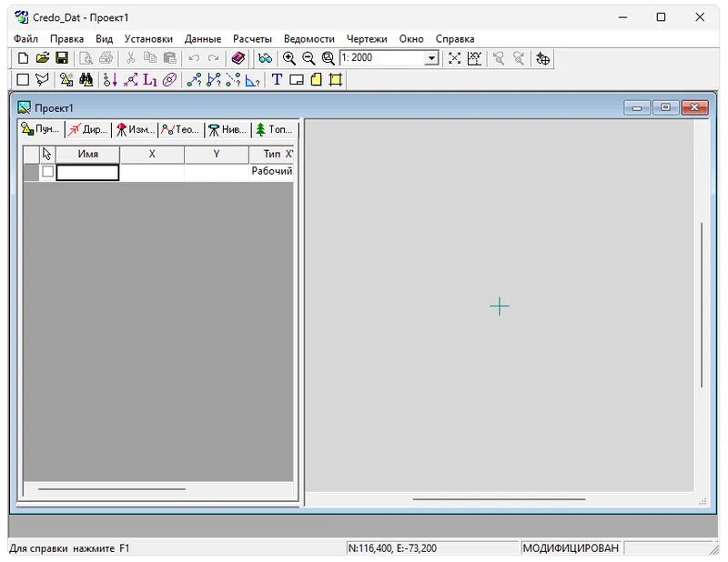Screen dimensions: 728x562
Task: Save the project with the floppy disk icon
Action: tap(62, 58)
